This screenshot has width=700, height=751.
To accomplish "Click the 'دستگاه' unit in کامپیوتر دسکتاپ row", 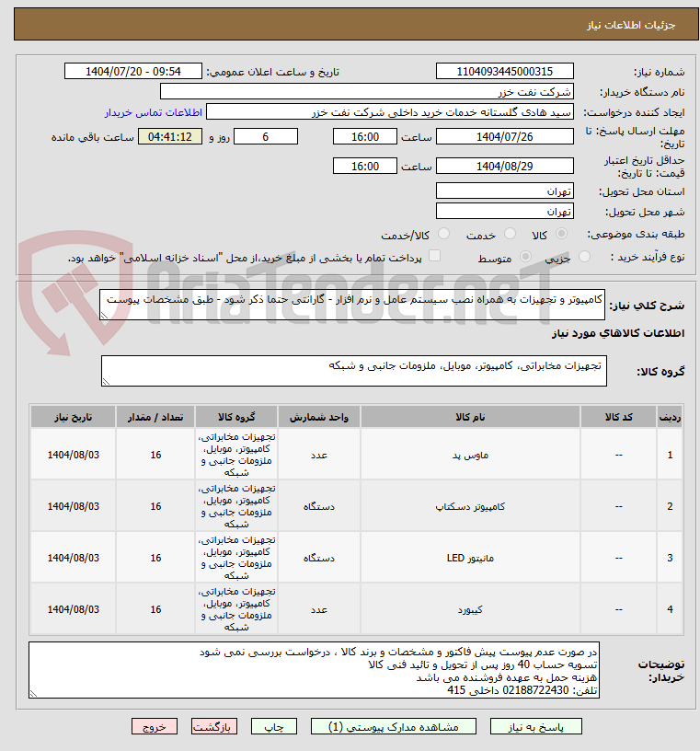I will click(x=319, y=506).
